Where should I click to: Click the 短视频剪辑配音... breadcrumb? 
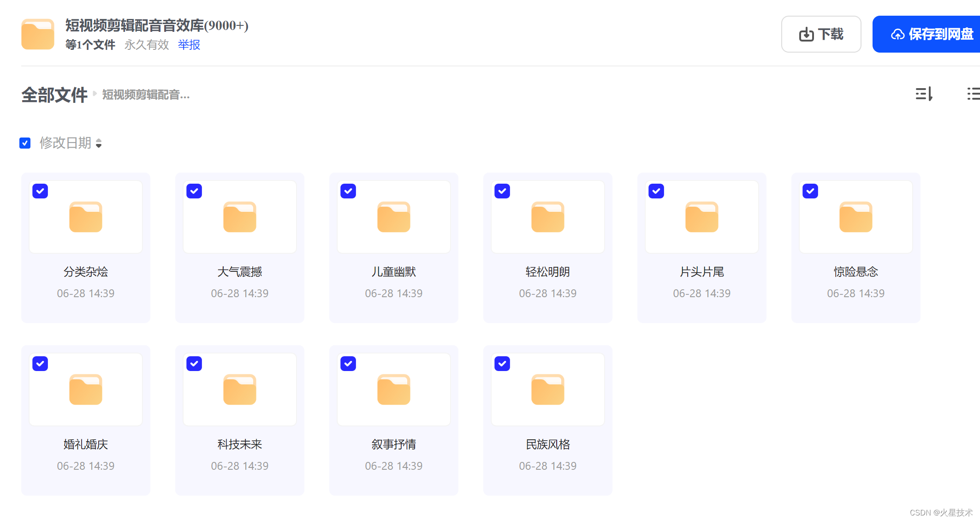(x=146, y=95)
